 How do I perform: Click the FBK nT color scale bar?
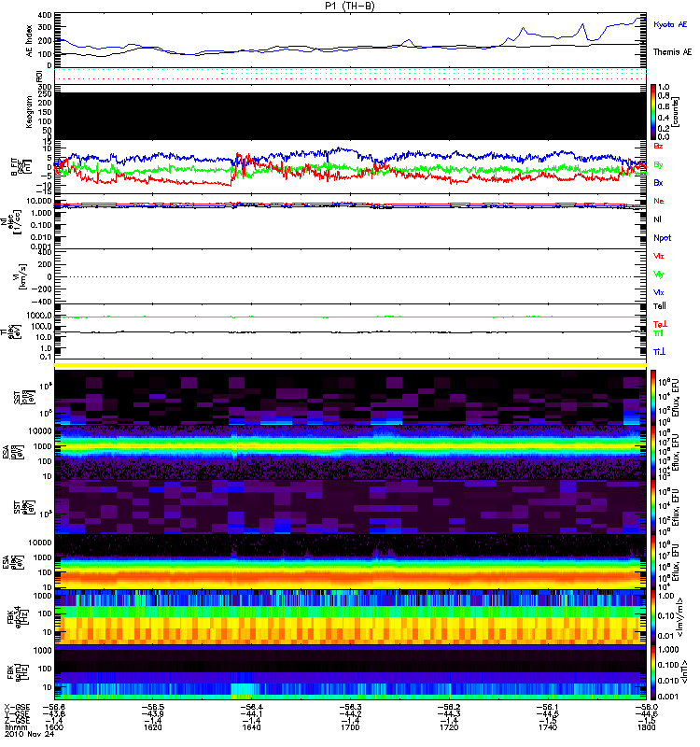[x=653, y=672]
